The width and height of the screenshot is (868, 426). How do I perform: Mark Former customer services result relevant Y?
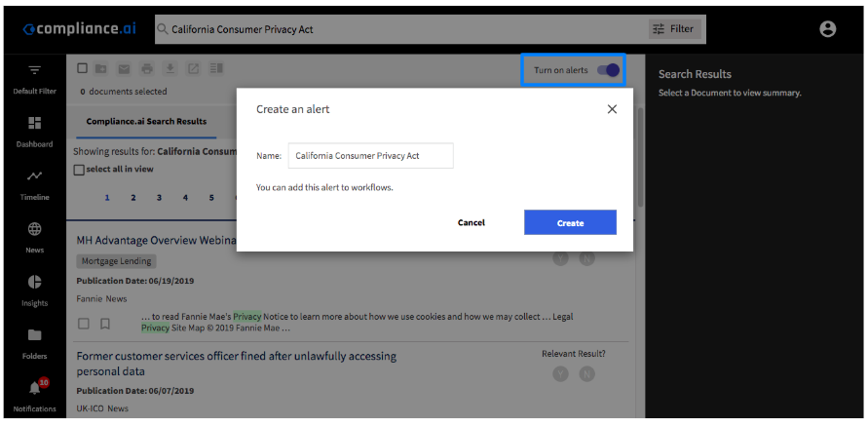pyautogui.click(x=560, y=374)
